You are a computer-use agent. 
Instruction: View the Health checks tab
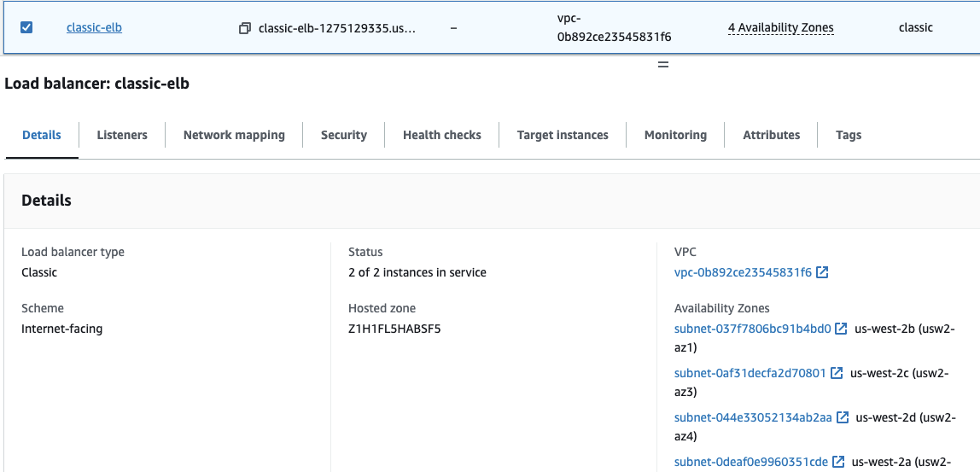click(441, 135)
